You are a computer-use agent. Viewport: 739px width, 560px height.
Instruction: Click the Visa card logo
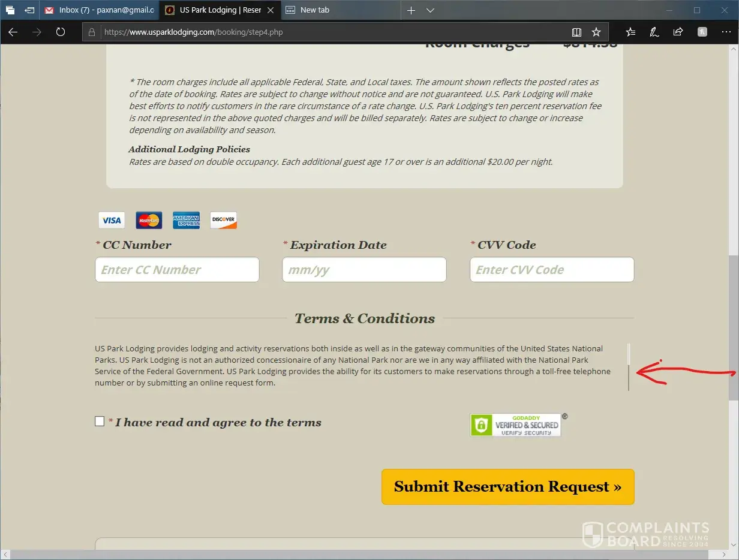(x=112, y=220)
